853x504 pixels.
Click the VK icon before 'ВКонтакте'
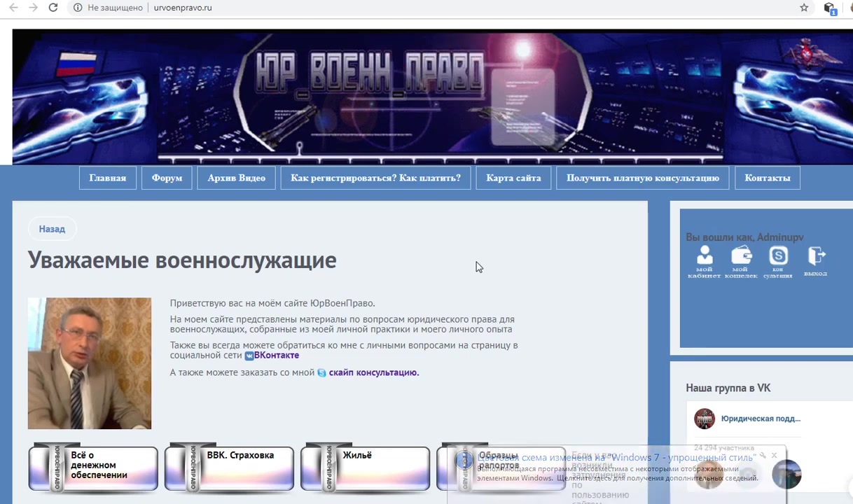(249, 356)
